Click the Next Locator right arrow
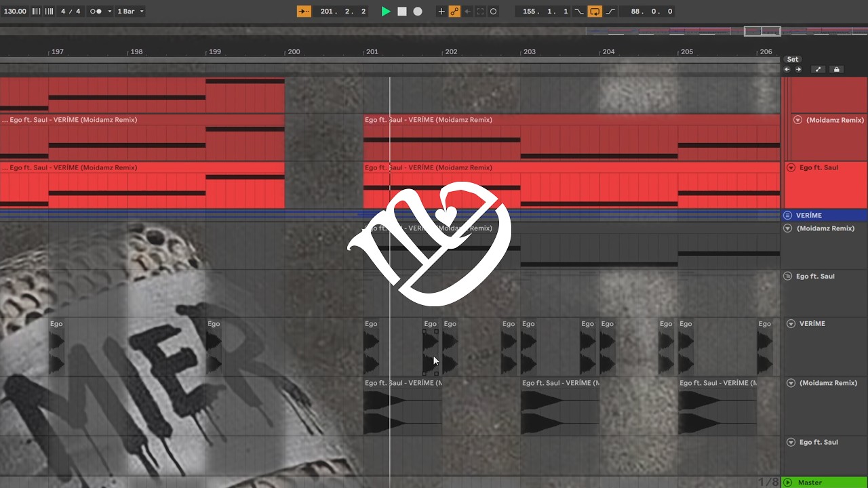 (x=798, y=69)
